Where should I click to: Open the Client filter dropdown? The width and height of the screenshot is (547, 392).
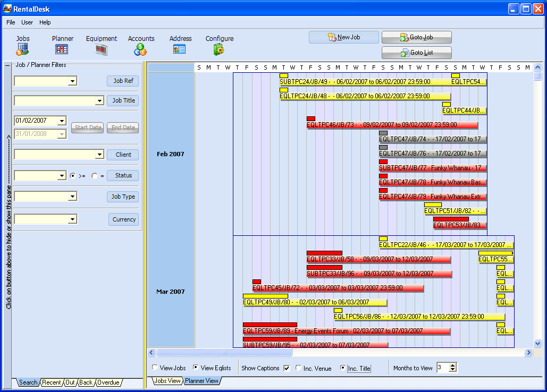tap(99, 155)
